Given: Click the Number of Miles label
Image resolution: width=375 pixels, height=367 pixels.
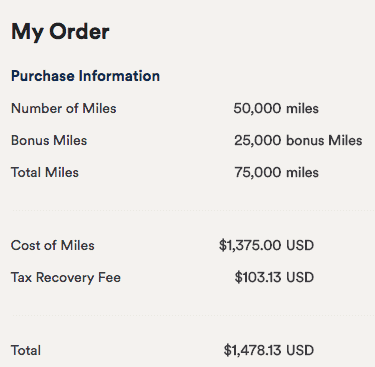Looking at the screenshot, I should pyautogui.click(x=64, y=108).
